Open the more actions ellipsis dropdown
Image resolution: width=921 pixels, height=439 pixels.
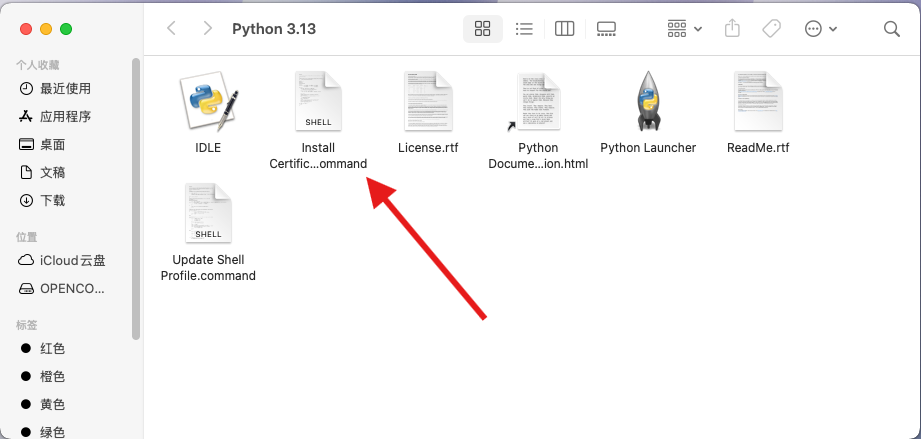click(821, 29)
